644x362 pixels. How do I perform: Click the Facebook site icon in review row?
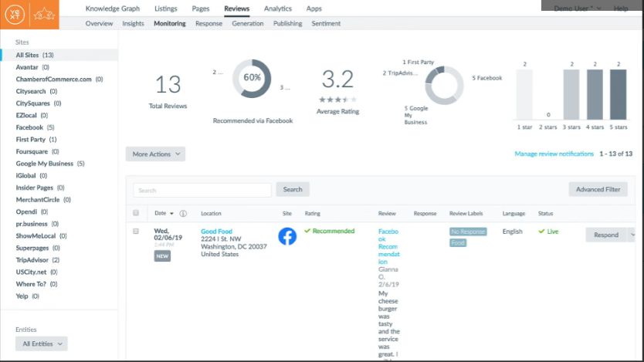point(287,236)
